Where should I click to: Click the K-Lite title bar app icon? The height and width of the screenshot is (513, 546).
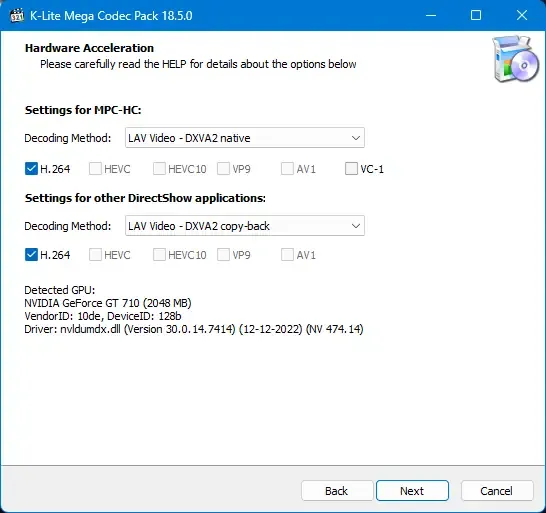(x=17, y=16)
